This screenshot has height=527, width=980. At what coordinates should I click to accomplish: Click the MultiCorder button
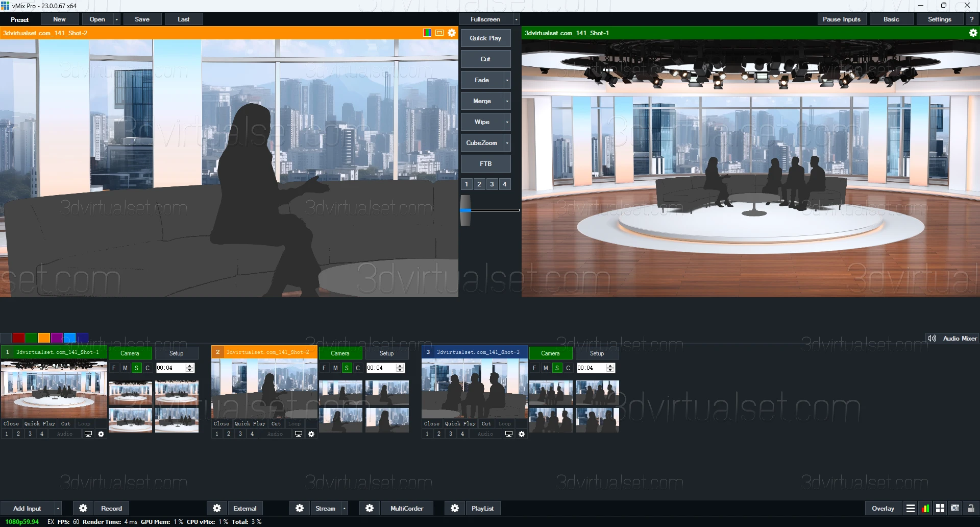point(406,508)
